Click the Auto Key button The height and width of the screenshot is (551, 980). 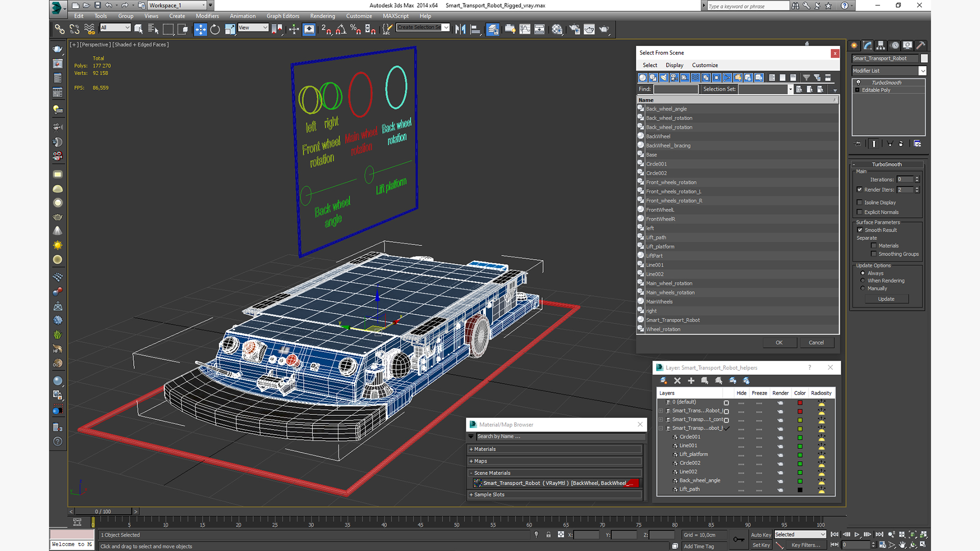761,535
